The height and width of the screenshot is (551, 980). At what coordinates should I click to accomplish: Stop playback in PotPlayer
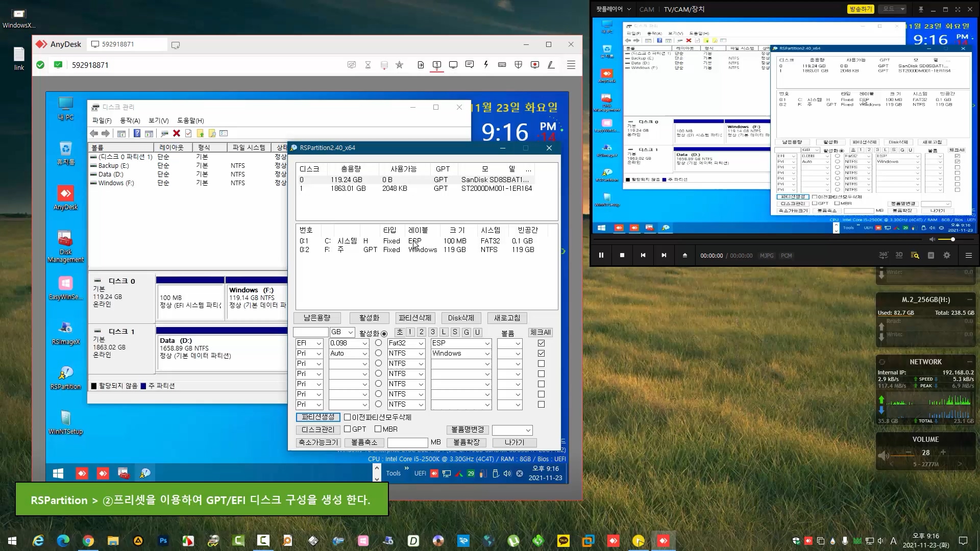[x=622, y=255]
